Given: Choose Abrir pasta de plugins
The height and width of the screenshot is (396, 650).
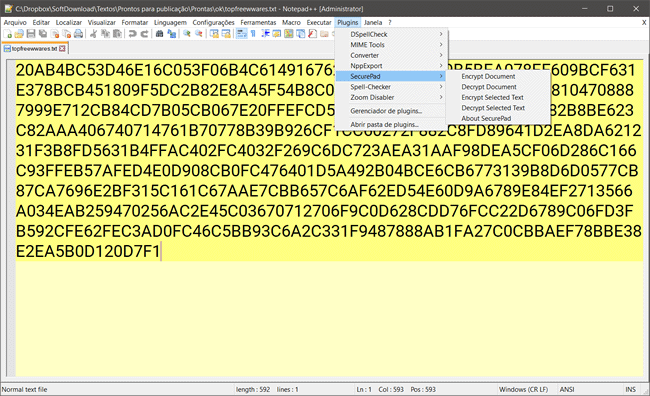Looking at the screenshot, I should 390,124.
